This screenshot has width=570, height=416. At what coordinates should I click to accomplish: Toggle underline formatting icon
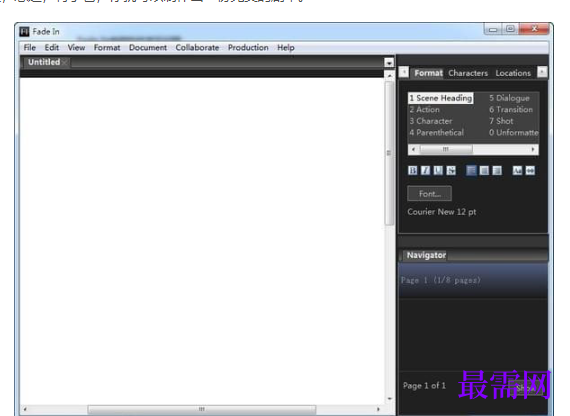click(438, 170)
